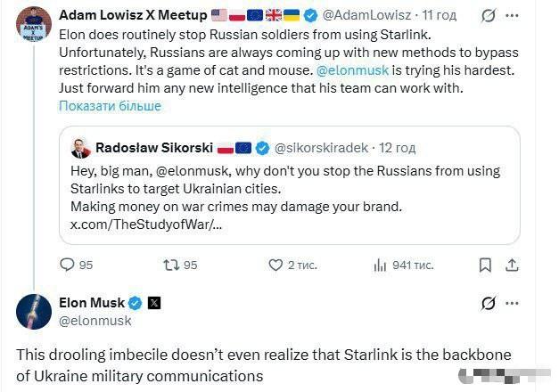Open Radoslaw Sikorski's avatar in quoted post
The height and width of the screenshot is (392, 559).
[80, 148]
